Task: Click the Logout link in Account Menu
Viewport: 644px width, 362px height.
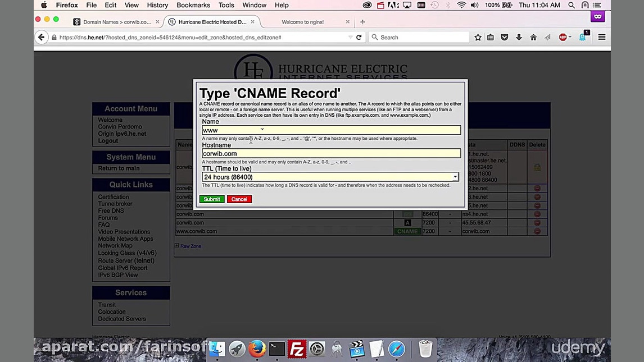Action: (x=108, y=141)
